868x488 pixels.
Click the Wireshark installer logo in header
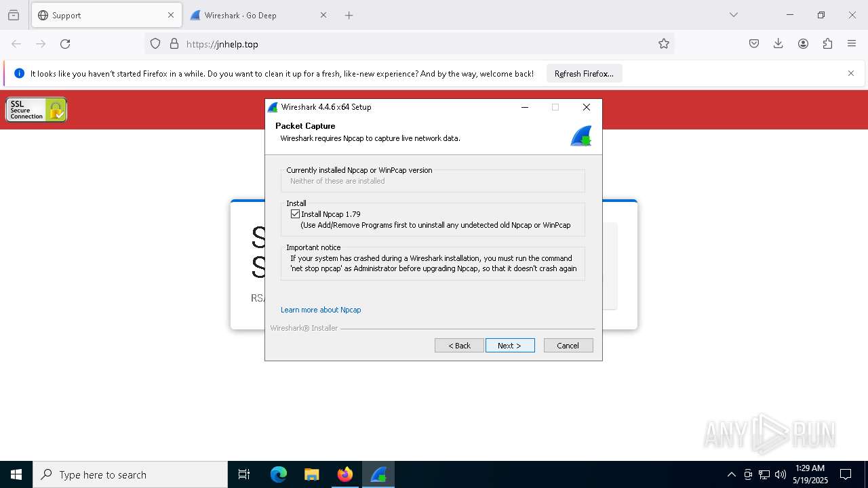[581, 136]
